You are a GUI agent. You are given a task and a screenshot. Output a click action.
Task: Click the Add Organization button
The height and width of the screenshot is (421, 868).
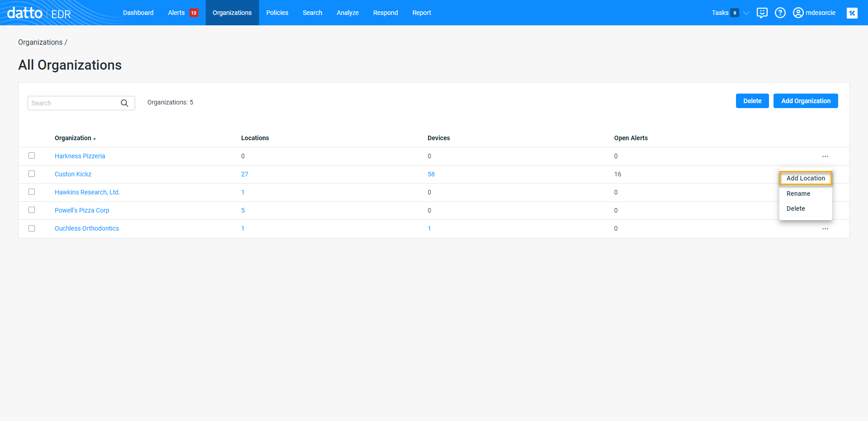tap(806, 101)
